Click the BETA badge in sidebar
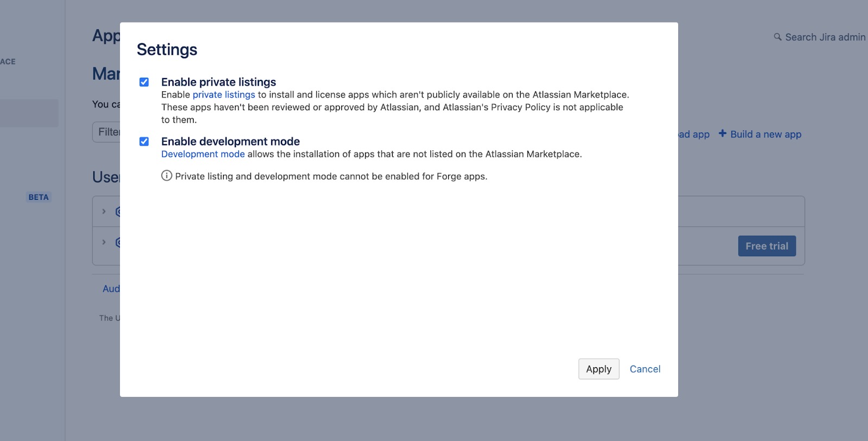The width and height of the screenshot is (868, 441). 39,197
